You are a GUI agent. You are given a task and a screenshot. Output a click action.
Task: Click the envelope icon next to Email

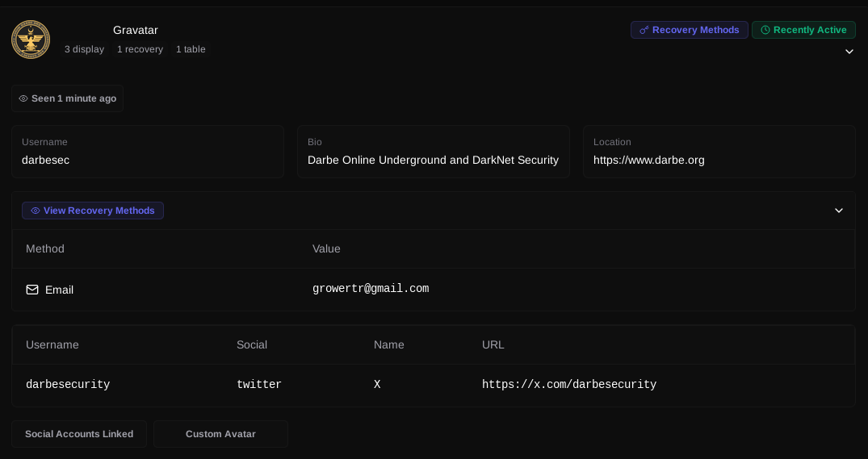tap(32, 290)
